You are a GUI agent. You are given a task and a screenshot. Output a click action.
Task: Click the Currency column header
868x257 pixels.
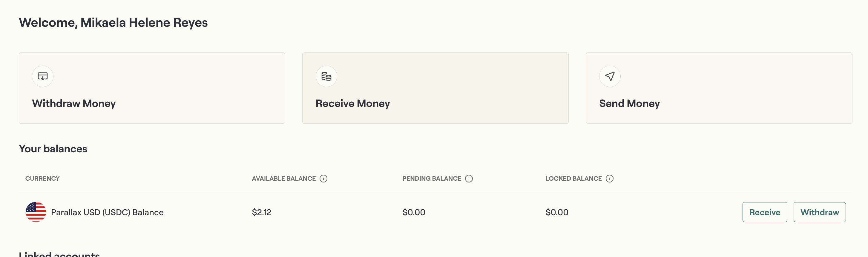[42, 179]
